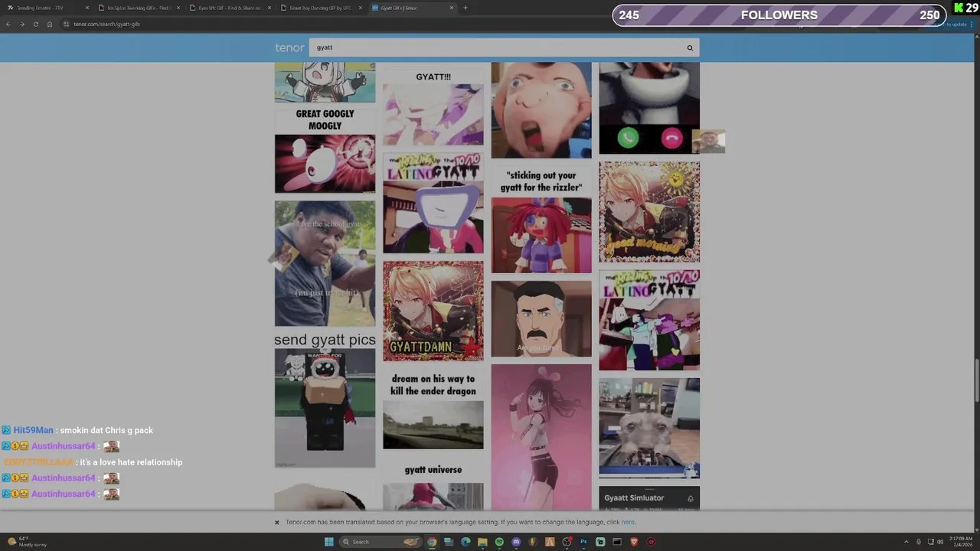Open Spotify from the taskbar
The image size is (980, 551).
499,542
